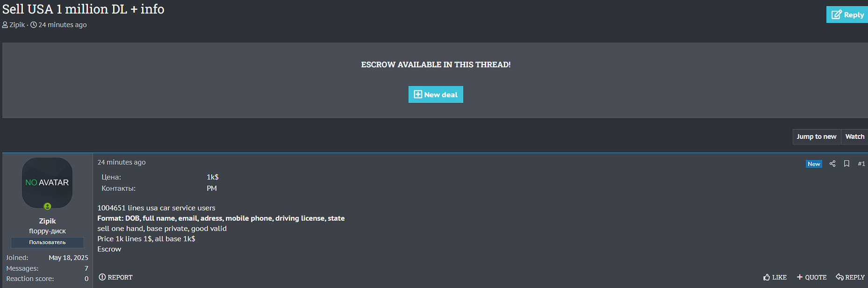Click the Пользователь user badge
The image size is (868, 288).
coord(47,242)
